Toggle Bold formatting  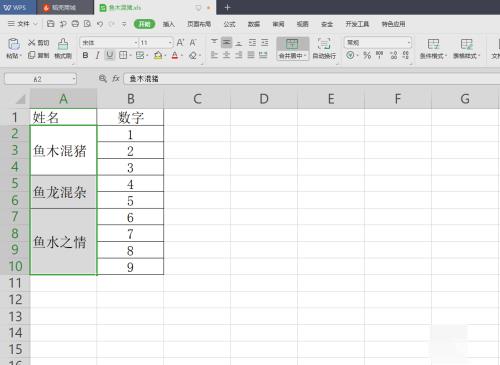pos(85,55)
